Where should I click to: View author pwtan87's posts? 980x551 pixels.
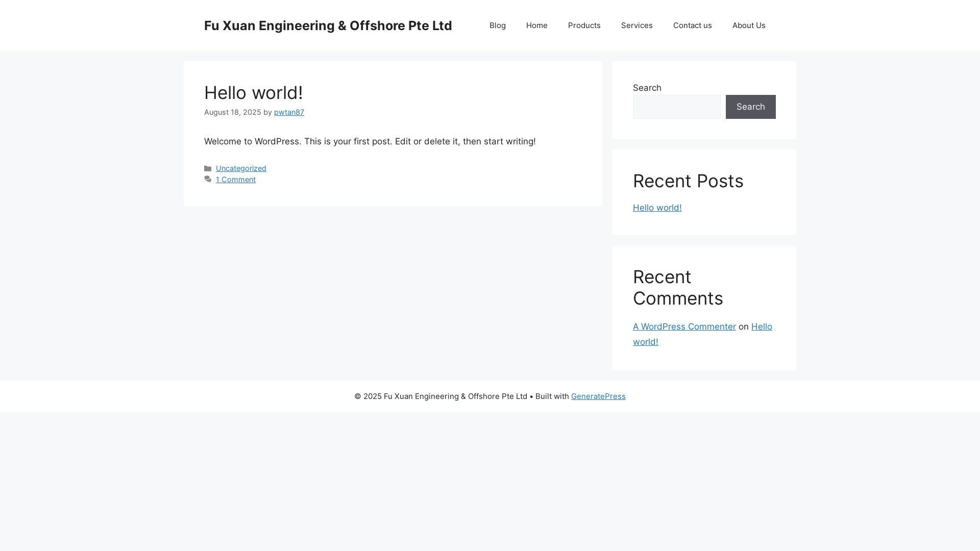click(x=289, y=112)
